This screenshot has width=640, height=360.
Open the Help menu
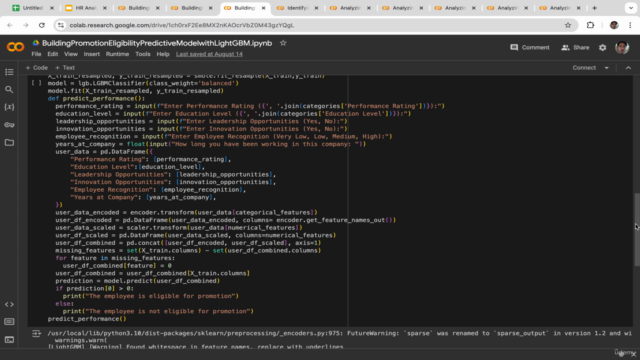[x=163, y=54]
